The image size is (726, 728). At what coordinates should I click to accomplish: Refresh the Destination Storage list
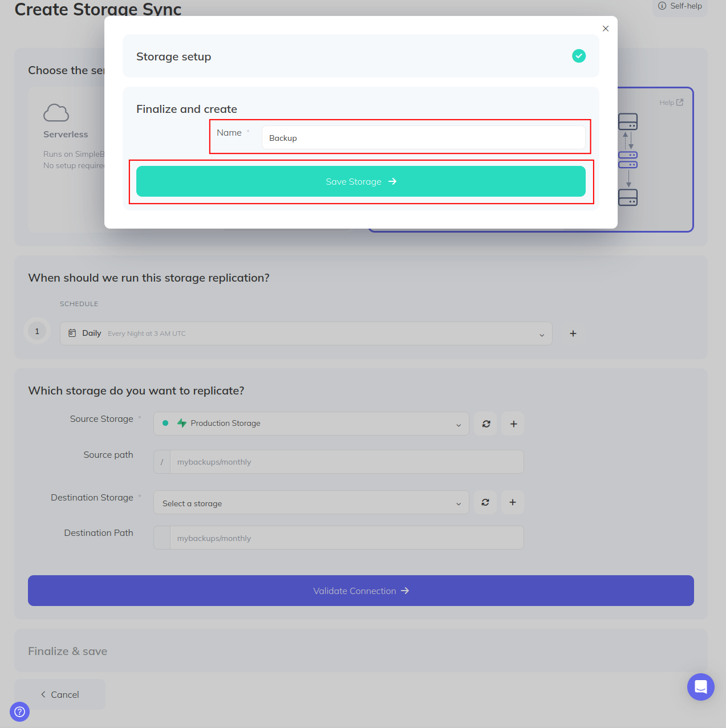pyautogui.click(x=485, y=502)
